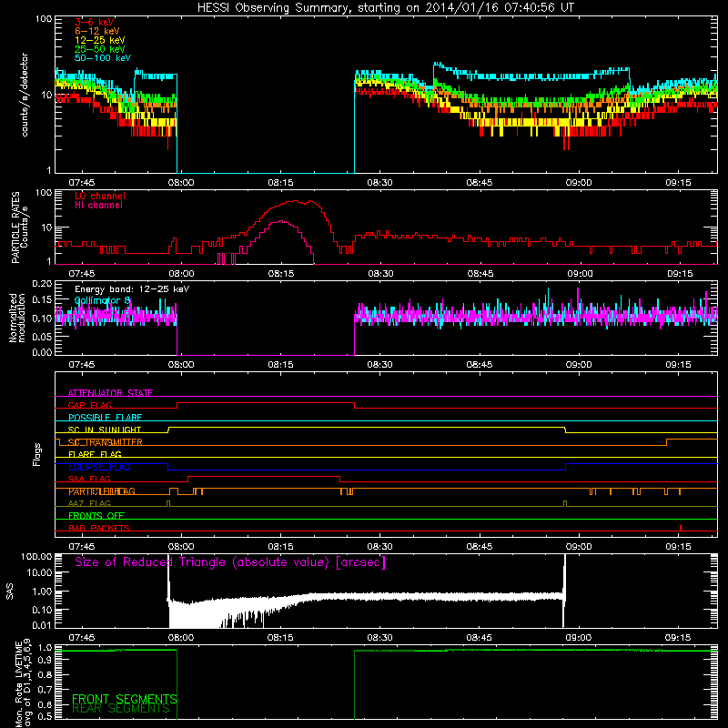Click 08:45 time label beneath modulation plot
Image resolution: width=728 pixels, height=728 pixels.
click(x=480, y=365)
